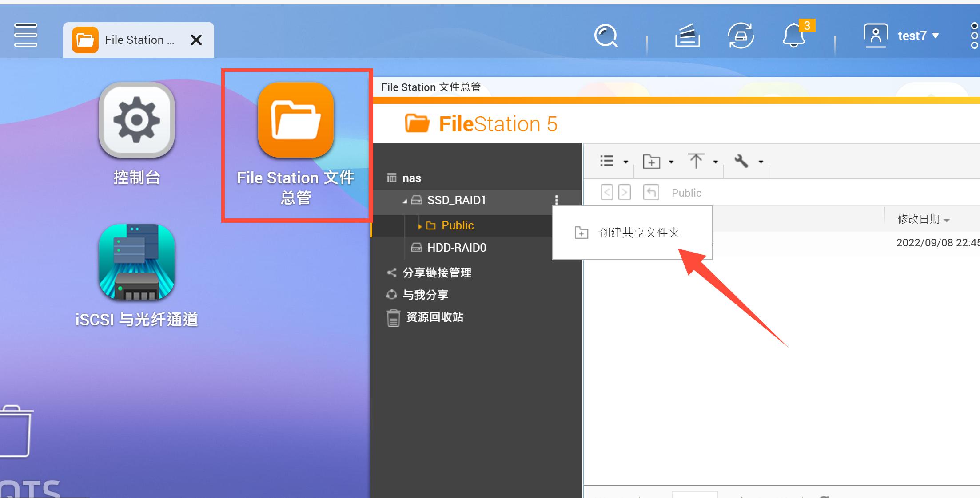Expand the Public folder in sidebar
The width and height of the screenshot is (980, 498).
coord(419,225)
